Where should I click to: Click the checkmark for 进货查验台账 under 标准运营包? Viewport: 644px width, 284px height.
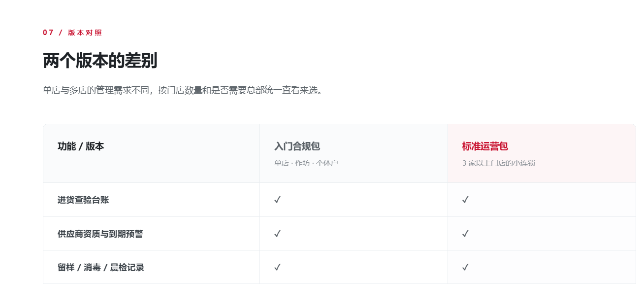click(465, 200)
